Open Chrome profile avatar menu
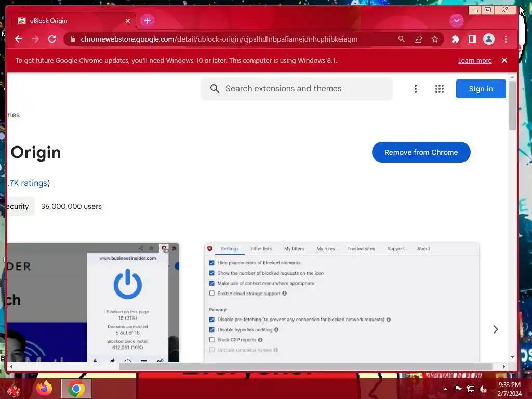This screenshot has width=532, height=399. (x=488, y=39)
